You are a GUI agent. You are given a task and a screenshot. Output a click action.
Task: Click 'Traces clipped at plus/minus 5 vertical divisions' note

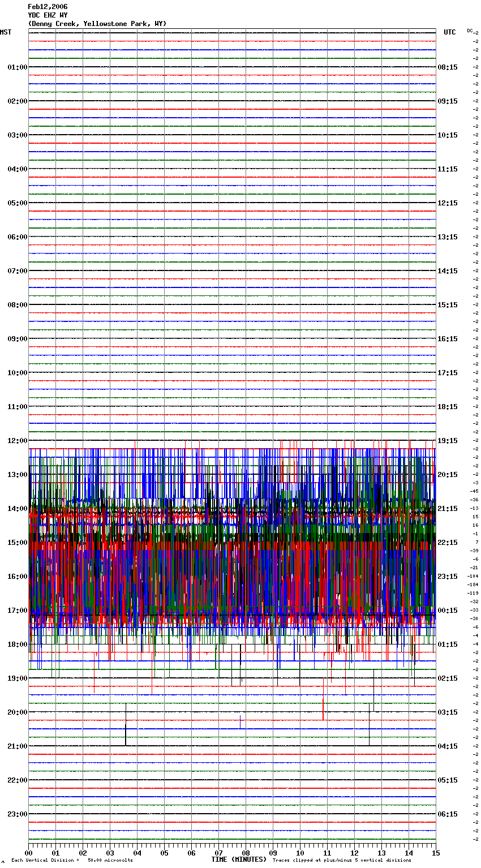(x=342, y=861)
